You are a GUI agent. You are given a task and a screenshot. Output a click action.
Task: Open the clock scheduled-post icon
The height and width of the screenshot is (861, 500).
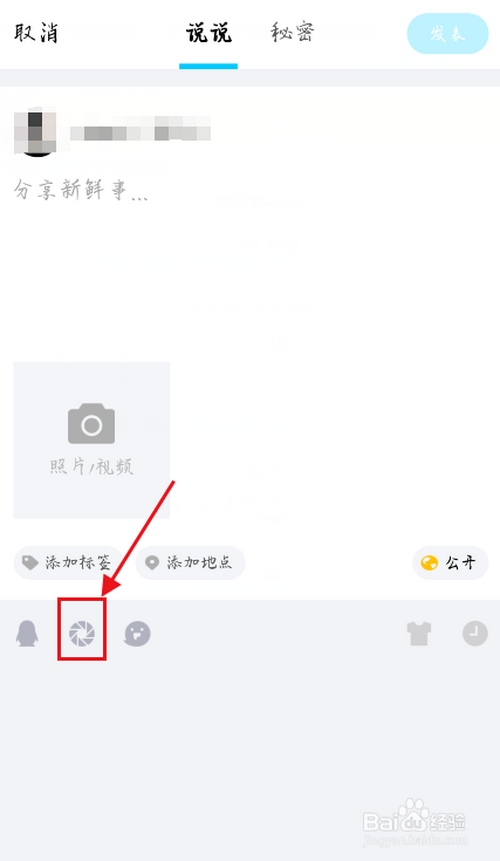475,634
